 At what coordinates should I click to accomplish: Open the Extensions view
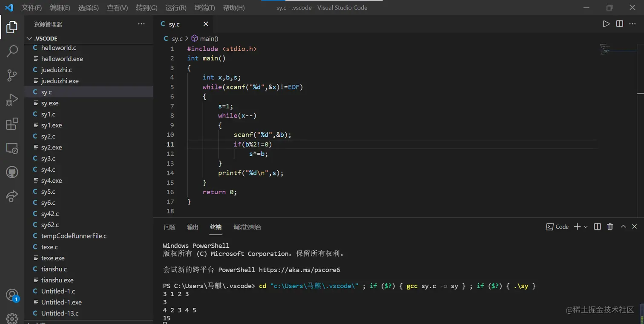12,124
